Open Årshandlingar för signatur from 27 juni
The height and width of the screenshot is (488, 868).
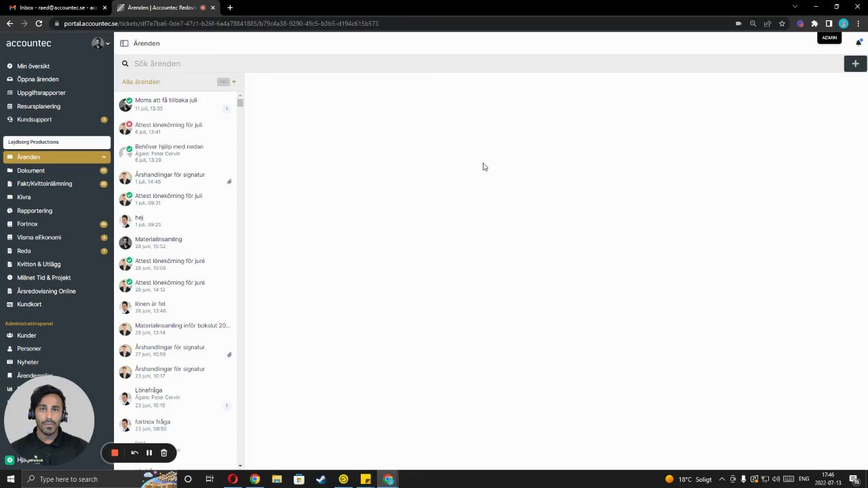(176, 350)
